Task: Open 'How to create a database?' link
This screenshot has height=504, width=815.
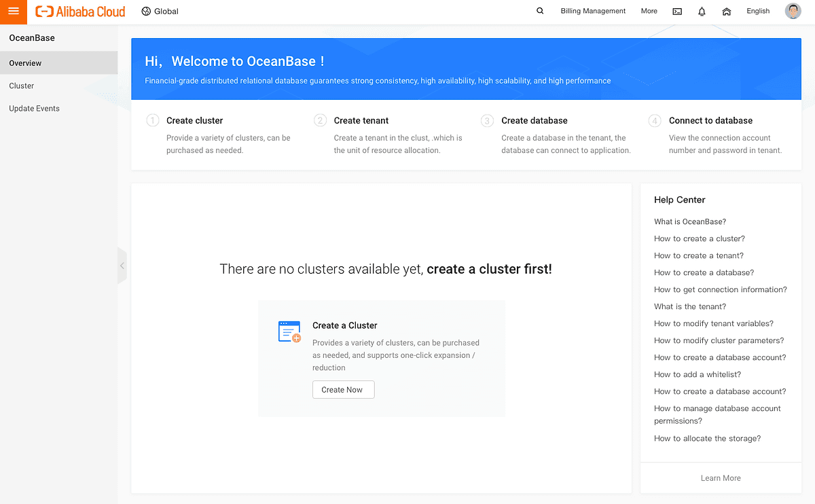Action: [x=704, y=272]
